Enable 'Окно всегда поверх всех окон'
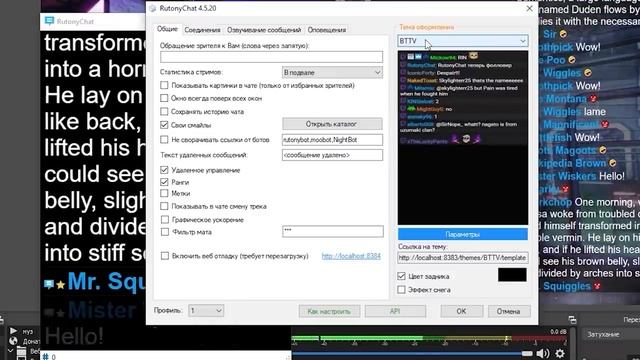The image size is (640, 360). (x=164, y=98)
